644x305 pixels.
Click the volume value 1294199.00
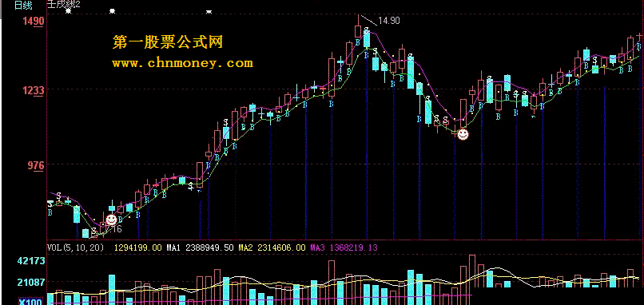137,248
